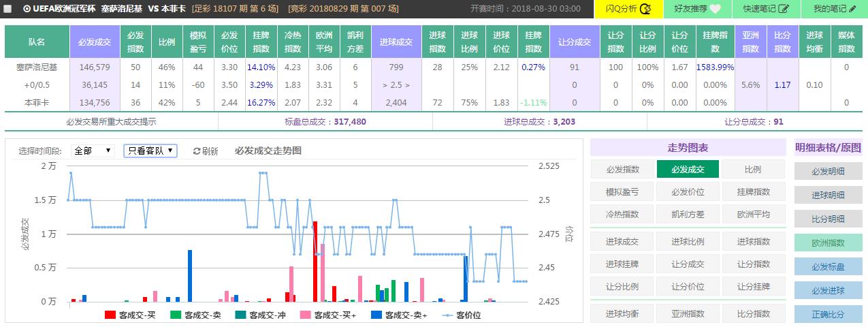Viewport: 868px width, 327px height.
Task: Click the edit pencil icon in 快速笔记
Action: point(783,10)
